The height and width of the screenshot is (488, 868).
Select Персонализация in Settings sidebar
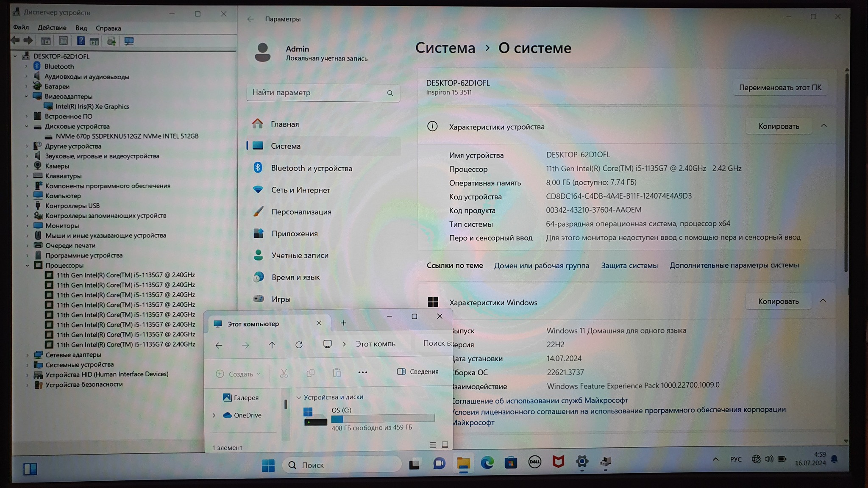[301, 212]
